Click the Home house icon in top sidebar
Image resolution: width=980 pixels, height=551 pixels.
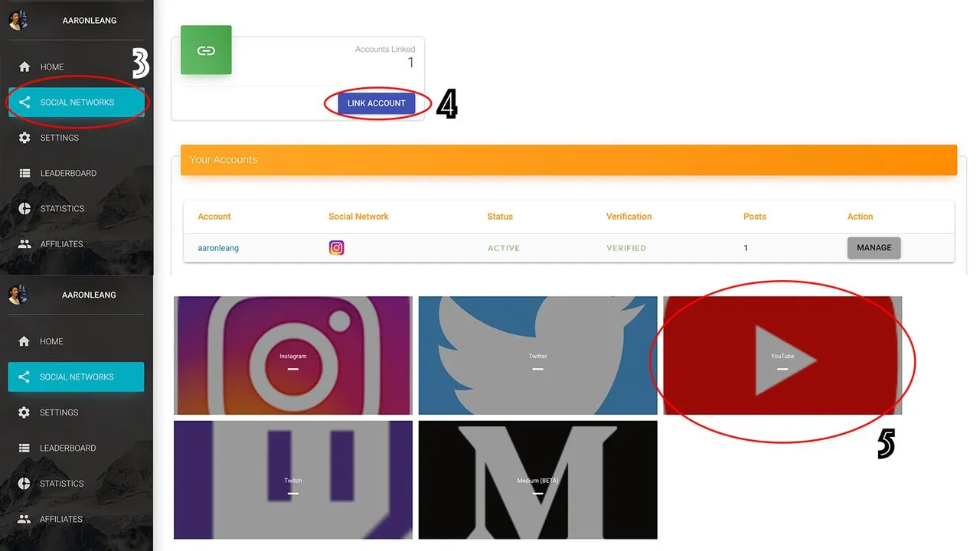pyautogui.click(x=24, y=67)
